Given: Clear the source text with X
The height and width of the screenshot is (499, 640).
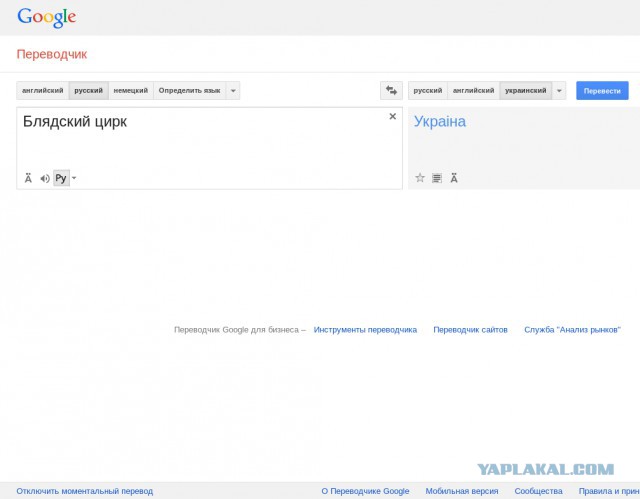Looking at the screenshot, I should [393, 116].
